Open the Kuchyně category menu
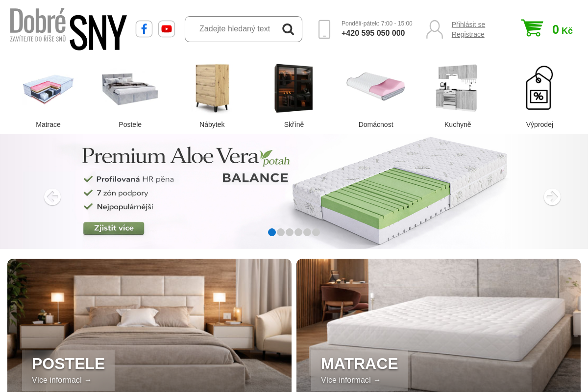The width and height of the screenshot is (588, 392). [458, 96]
